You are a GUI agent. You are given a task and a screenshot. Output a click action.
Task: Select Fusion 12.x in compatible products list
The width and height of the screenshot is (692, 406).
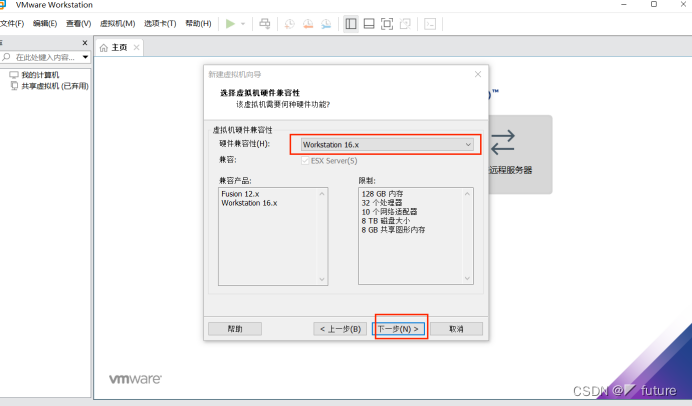click(240, 194)
